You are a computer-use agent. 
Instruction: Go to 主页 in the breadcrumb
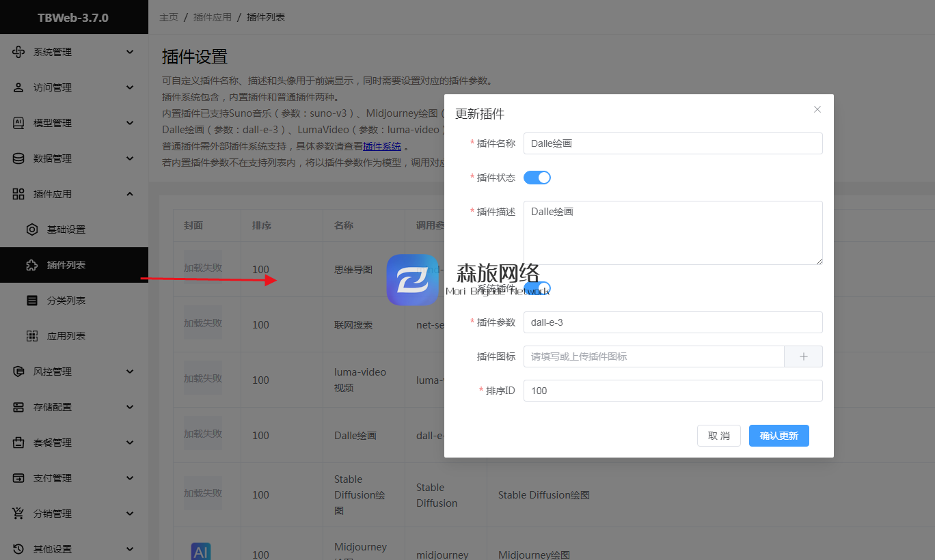tap(169, 17)
